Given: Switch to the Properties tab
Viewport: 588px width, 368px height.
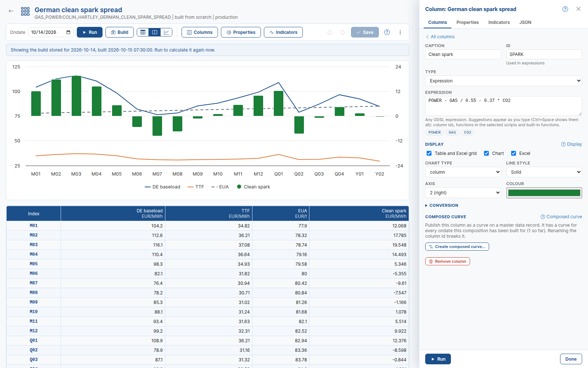Looking at the screenshot, I should (467, 22).
